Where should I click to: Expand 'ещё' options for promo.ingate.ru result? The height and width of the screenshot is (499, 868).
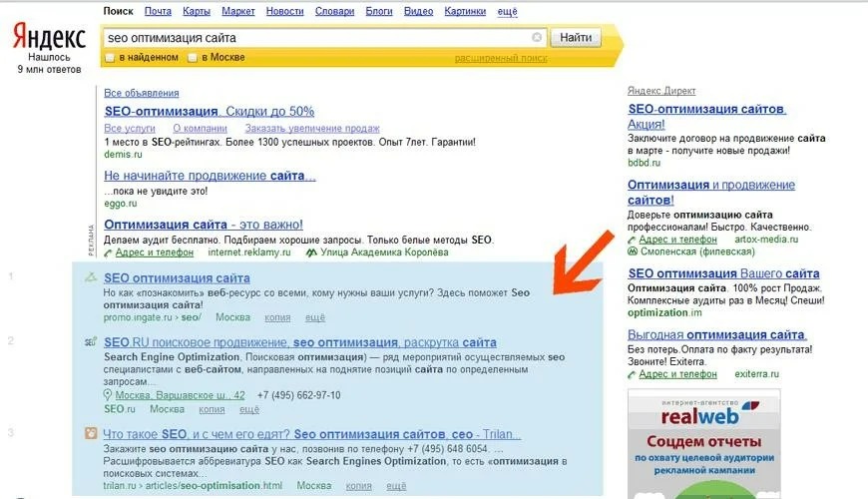point(315,318)
